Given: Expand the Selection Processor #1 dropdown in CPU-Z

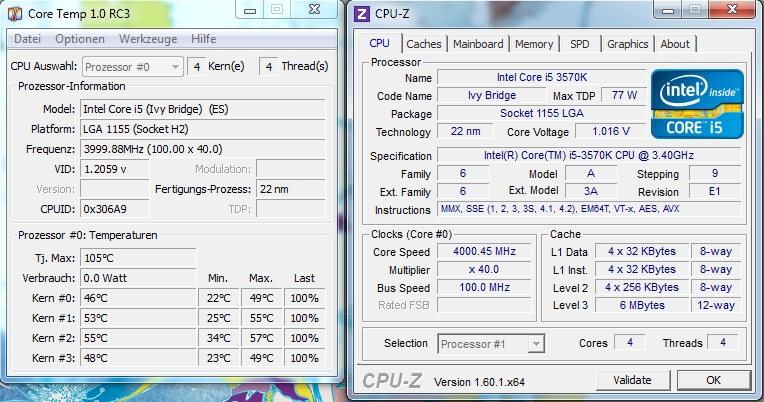Looking at the screenshot, I should coord(491,344).
